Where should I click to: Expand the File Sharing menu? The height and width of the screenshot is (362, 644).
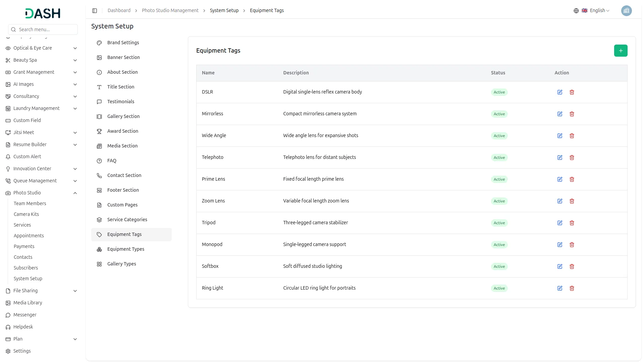41,291
